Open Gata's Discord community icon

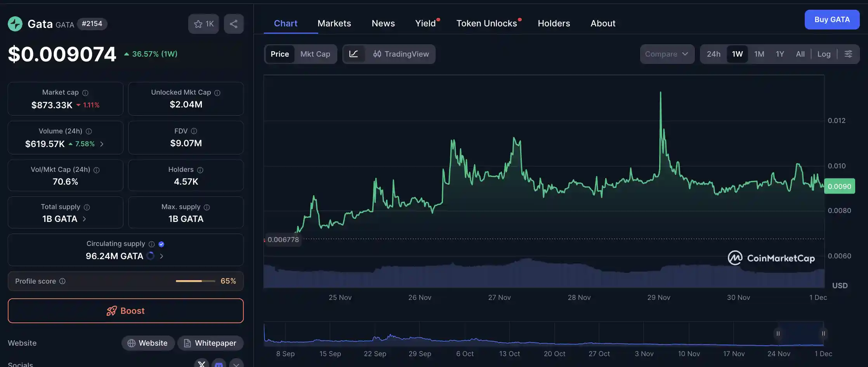pyautogui.click(x=219, y=364)
